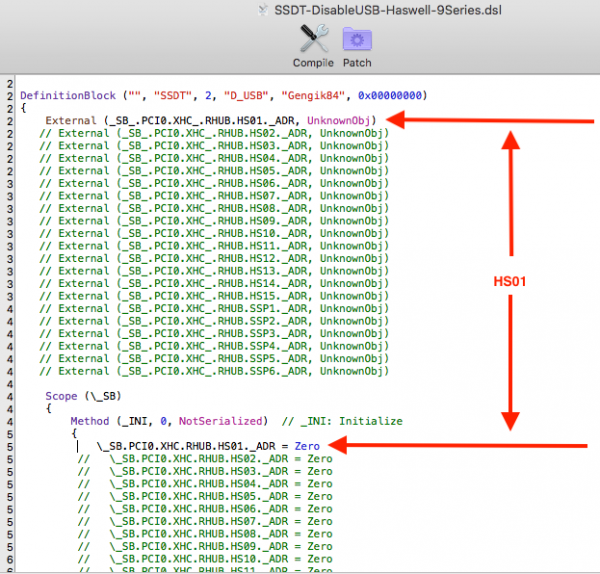Click the commented HS09._ADR = Zero line
600x574 pixels.
(x=205, y=546)
